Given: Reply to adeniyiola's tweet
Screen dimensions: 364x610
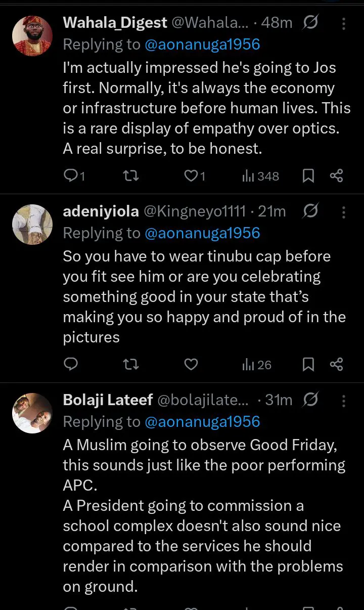Looking at the screenshot, I should click(x=71, y=364).
